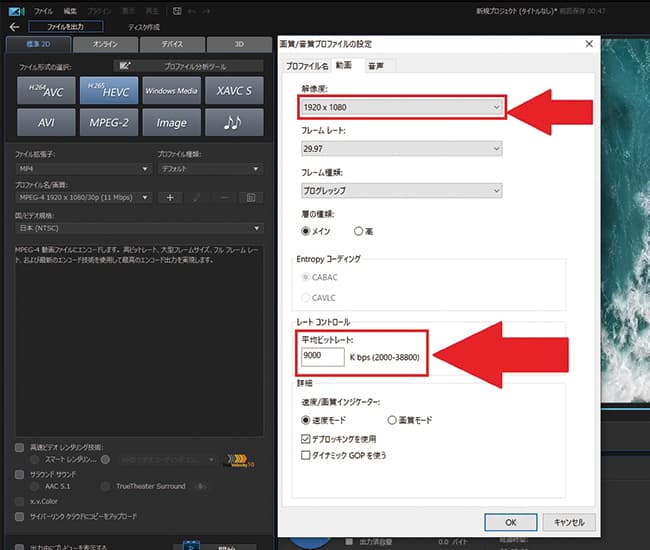This screenshot has height=550, width=650.
Task: Select the スマート レンダリング radio option
Action: pos(35,460)
